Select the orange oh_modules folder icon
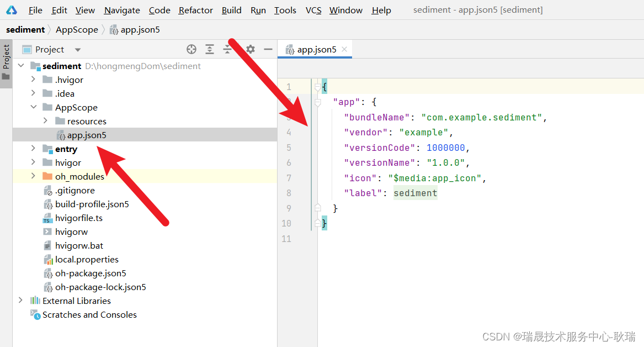Image resolution: width=644 pixels, height=347 pixels. 47,176
